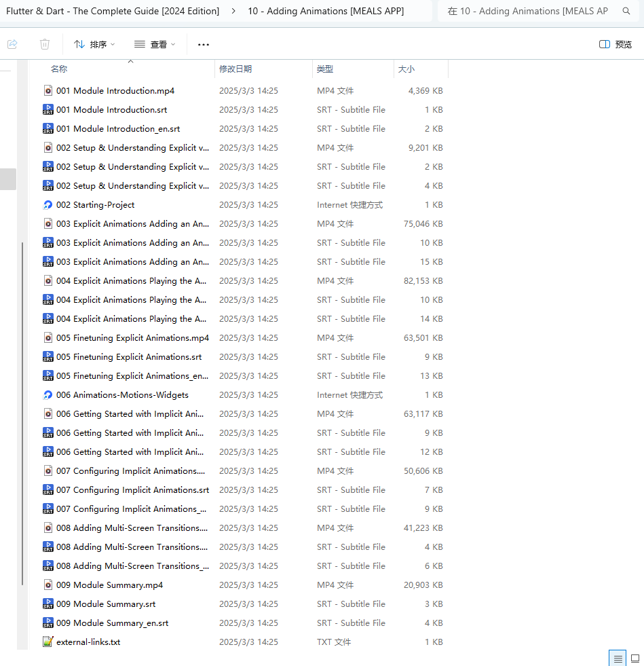Click SRT icon of 007 Configuring Implicit Animations.srt
The width and height of the screenshot is (644, 666).
tap(48, 489)
